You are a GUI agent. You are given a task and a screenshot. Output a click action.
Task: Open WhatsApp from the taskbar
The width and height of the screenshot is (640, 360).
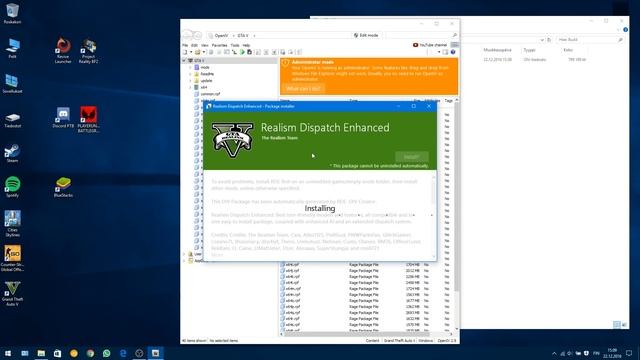[x=107, y=353]
